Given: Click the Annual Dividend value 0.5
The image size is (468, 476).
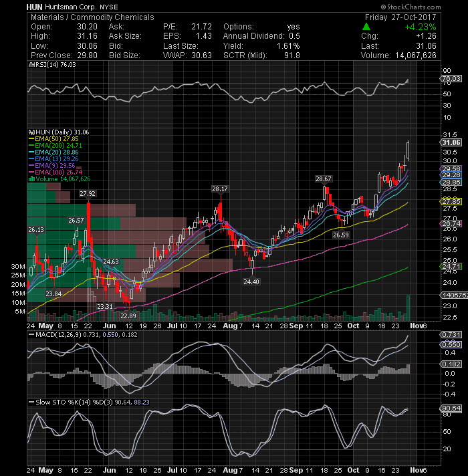Looking at the screenshot, I should click(294, 36).
